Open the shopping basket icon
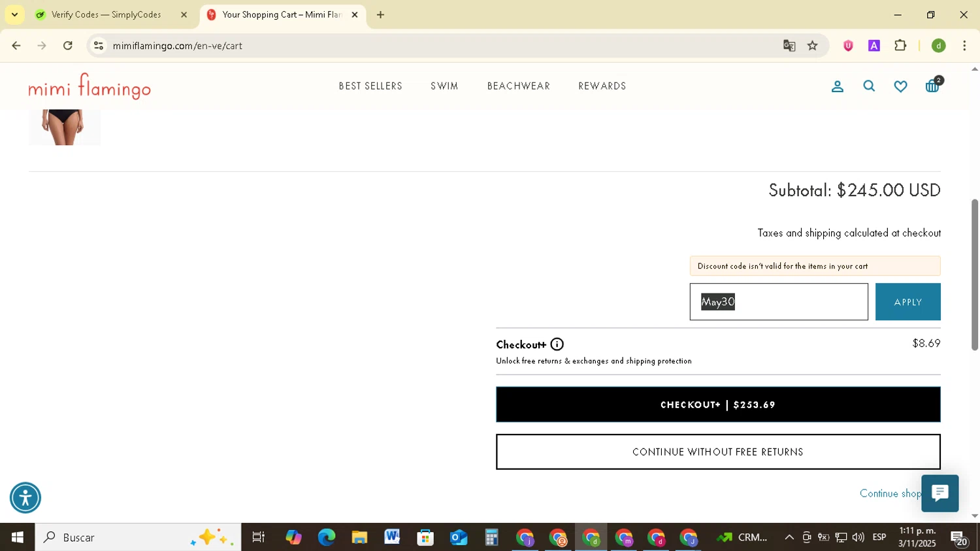The height and width of the screenshot is (551, 980). [x=933, y=86]
